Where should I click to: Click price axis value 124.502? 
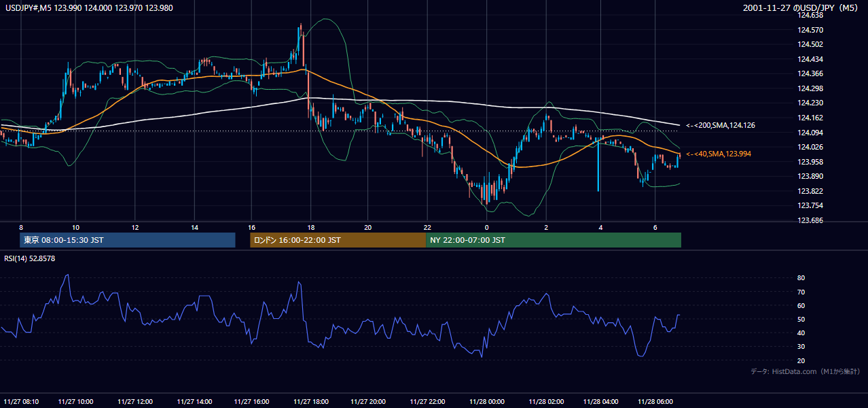[x=810, y=44]
